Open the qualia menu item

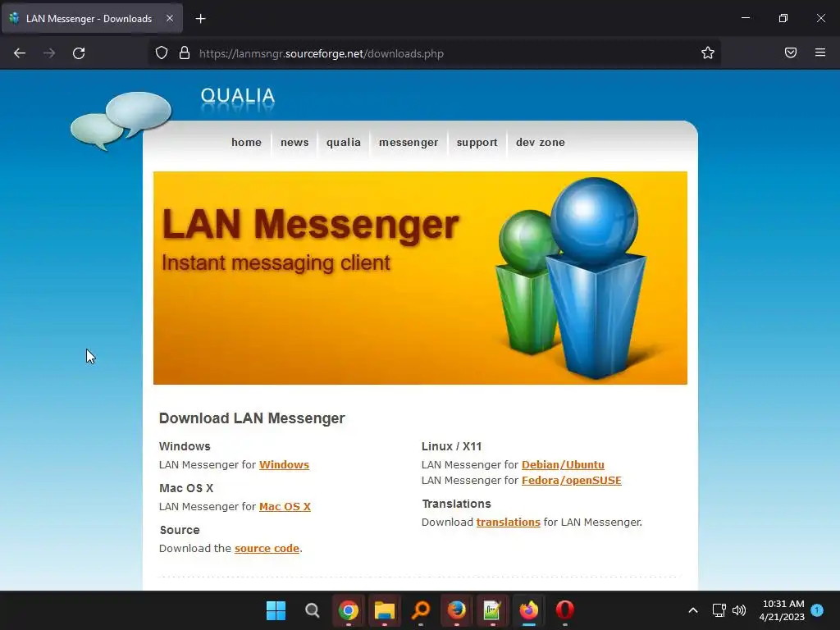tap(344, 143)
